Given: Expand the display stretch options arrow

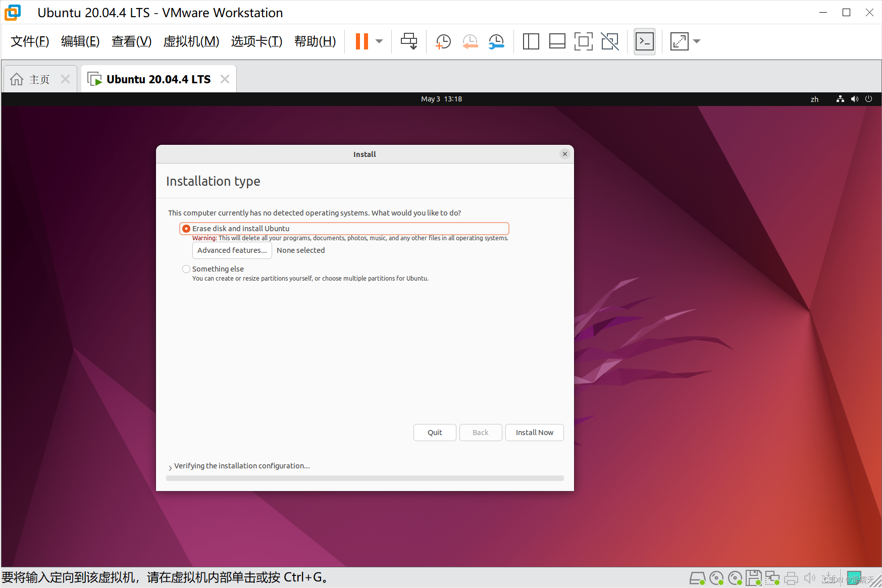Looking at the screenshot, I should 697,41.
